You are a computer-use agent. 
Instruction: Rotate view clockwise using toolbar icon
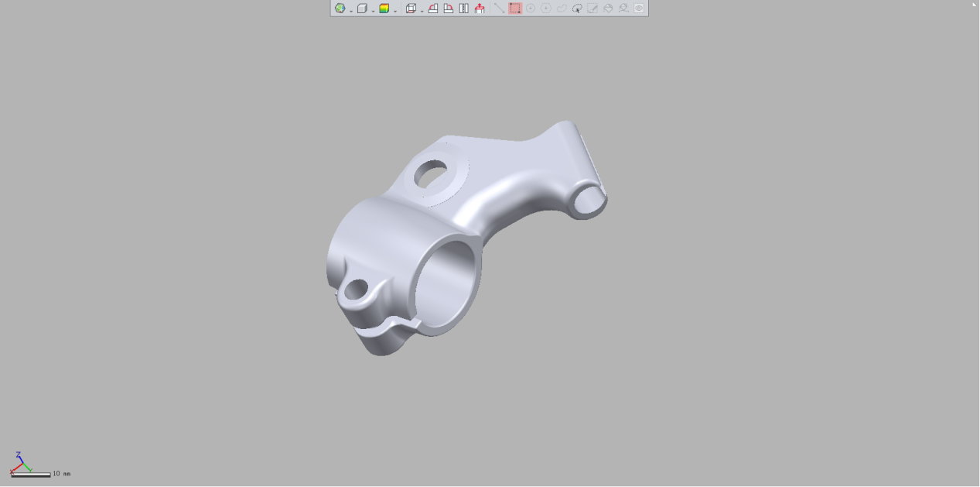pyautogui.click(x=449, y=9)
